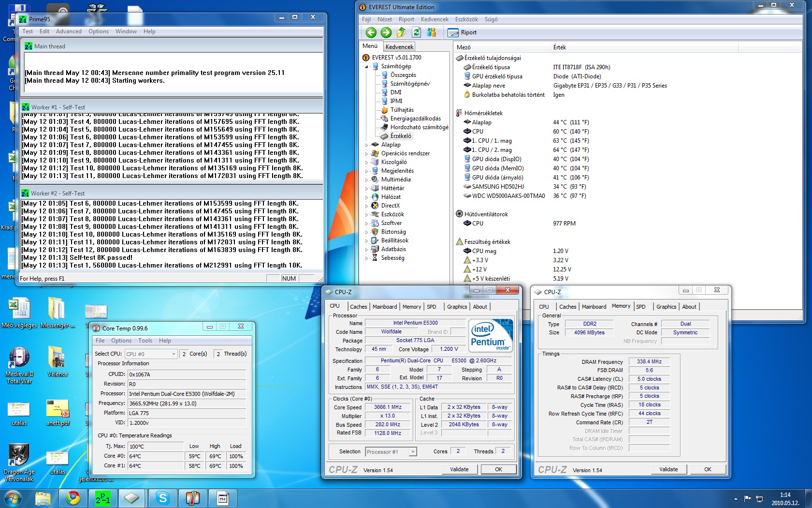Click OK in the CPU-Z CPU window
812x508 pixels.
(x=498, y=469)
